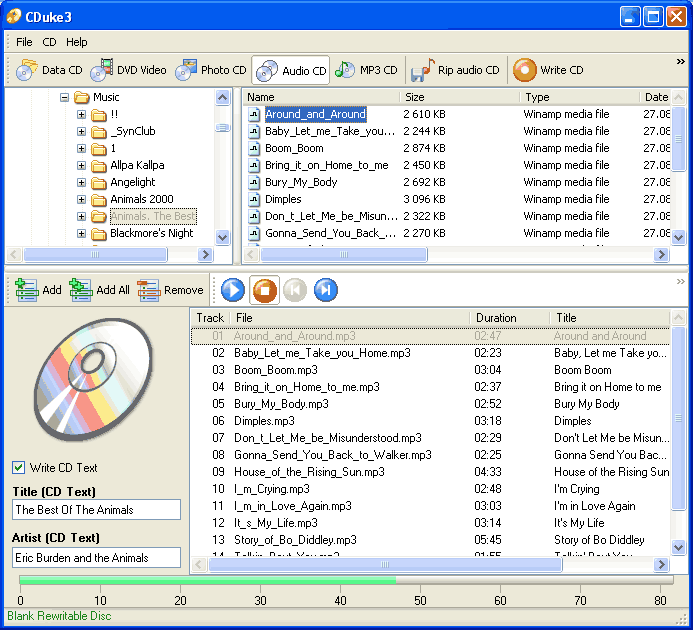Uncheck the Write CD Text checkbox

[19, 467]
